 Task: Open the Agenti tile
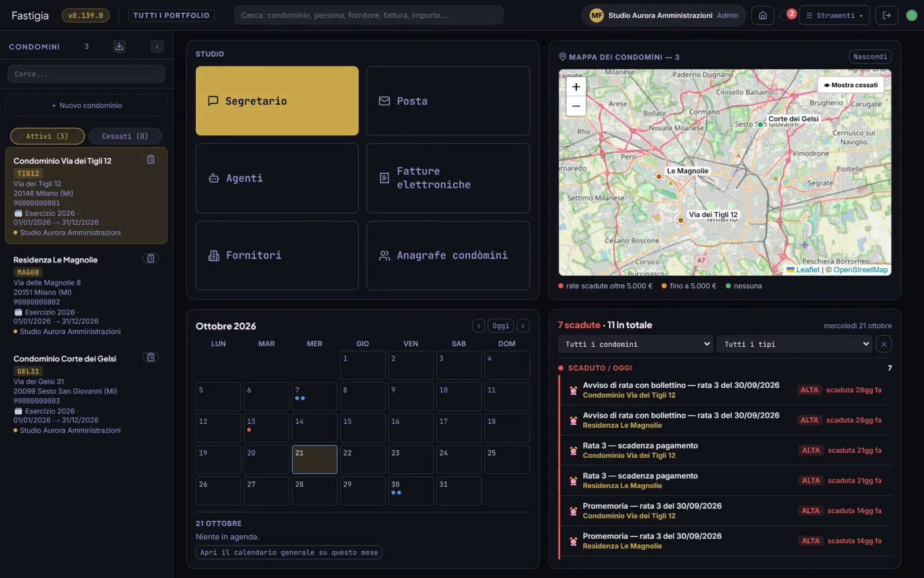click(277, 178)
